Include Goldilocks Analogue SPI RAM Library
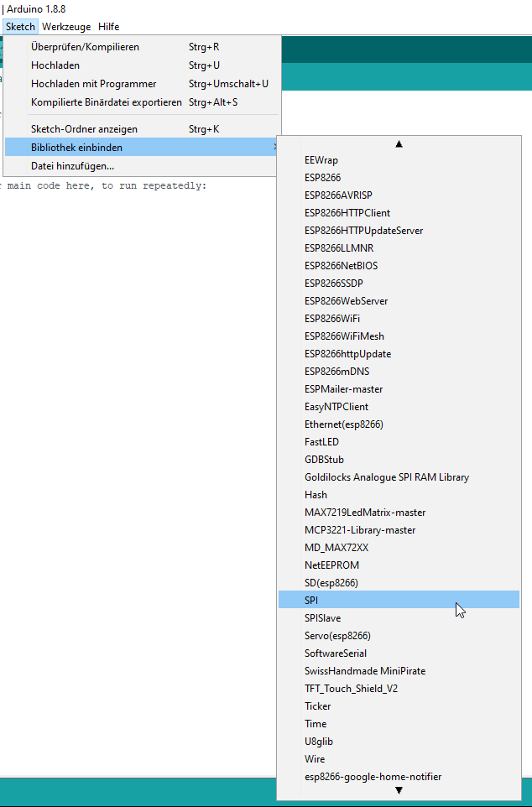Screen dimensions: 532x807 (399, 477)
